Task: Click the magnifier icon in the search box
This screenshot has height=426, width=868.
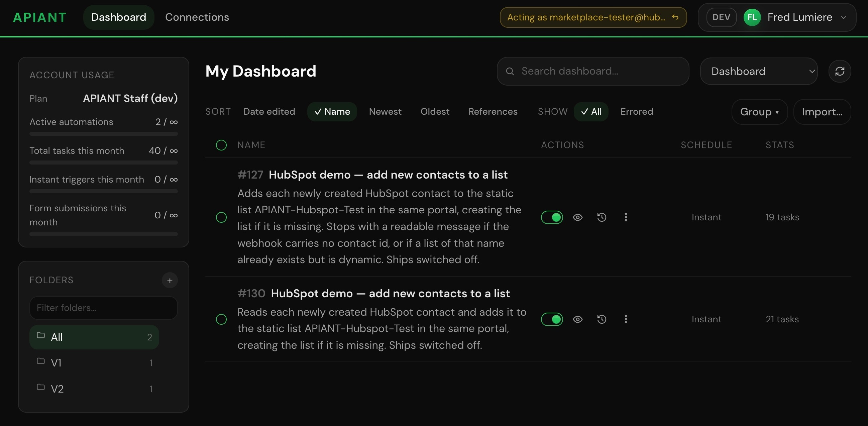Action: [x=510, y=71]
